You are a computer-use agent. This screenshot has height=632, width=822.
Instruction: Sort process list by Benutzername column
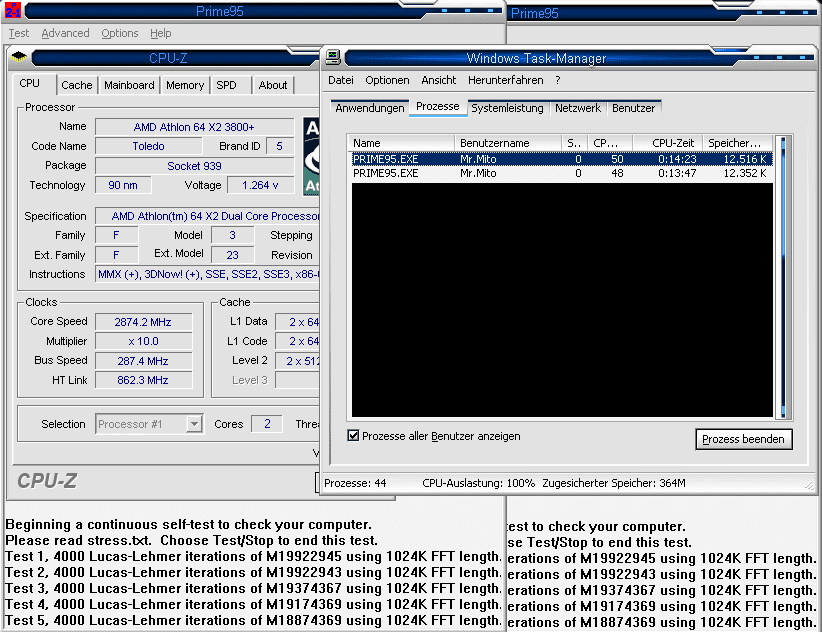coord(508,143)
